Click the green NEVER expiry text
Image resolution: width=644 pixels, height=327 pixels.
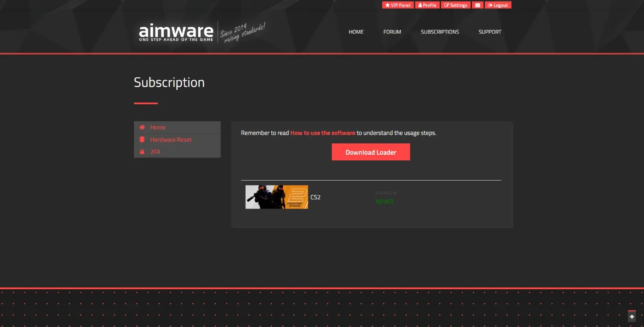385,202
